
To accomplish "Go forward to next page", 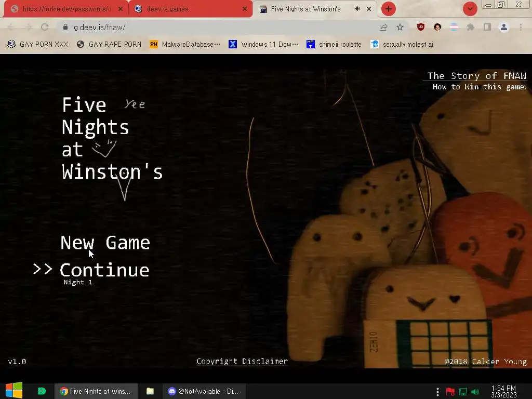I will pos(28,27).
